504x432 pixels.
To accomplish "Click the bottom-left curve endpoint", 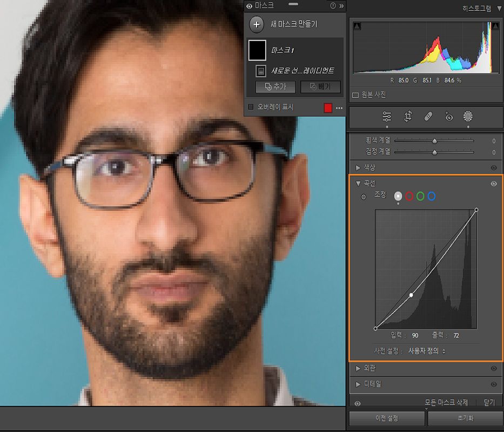I will pyautogui.click(x=375, y=328).
